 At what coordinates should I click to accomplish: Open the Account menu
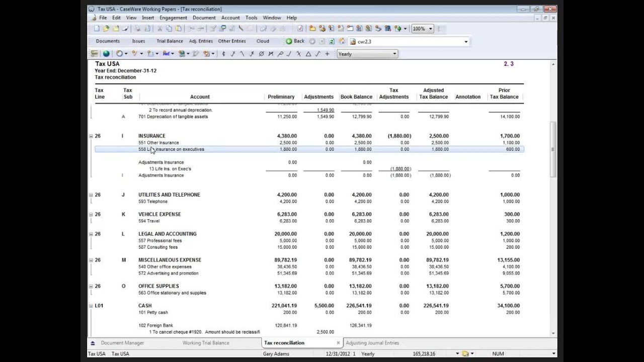[x=230, y=18]
